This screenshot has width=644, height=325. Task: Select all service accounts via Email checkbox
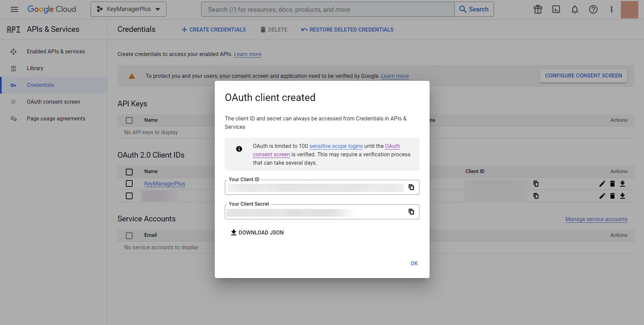tap(129, 235)
